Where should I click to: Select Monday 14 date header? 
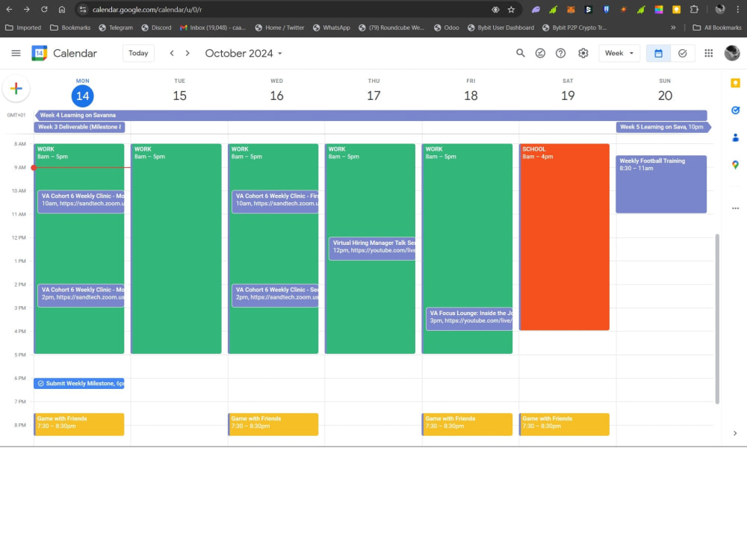[82, 96]
